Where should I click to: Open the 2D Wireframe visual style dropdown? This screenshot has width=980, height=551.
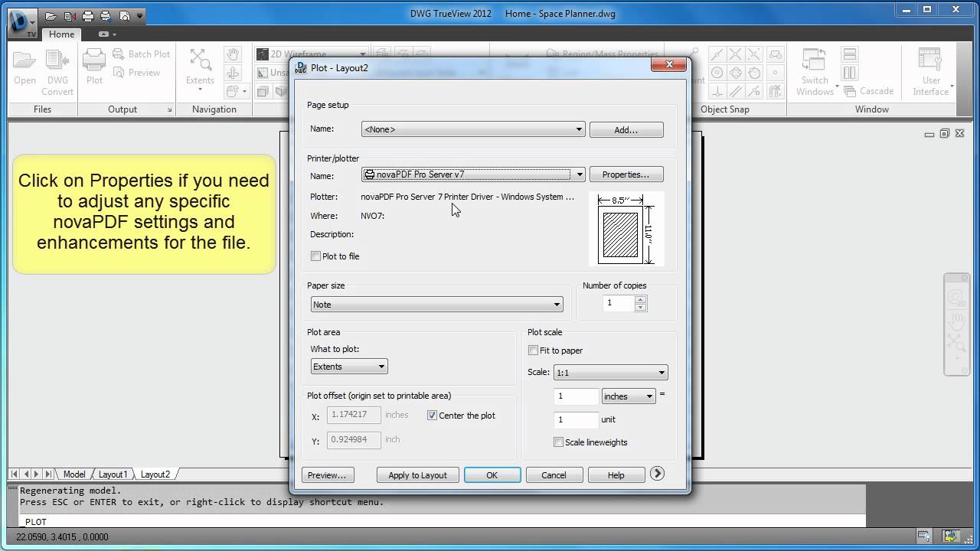click(312, 54)
